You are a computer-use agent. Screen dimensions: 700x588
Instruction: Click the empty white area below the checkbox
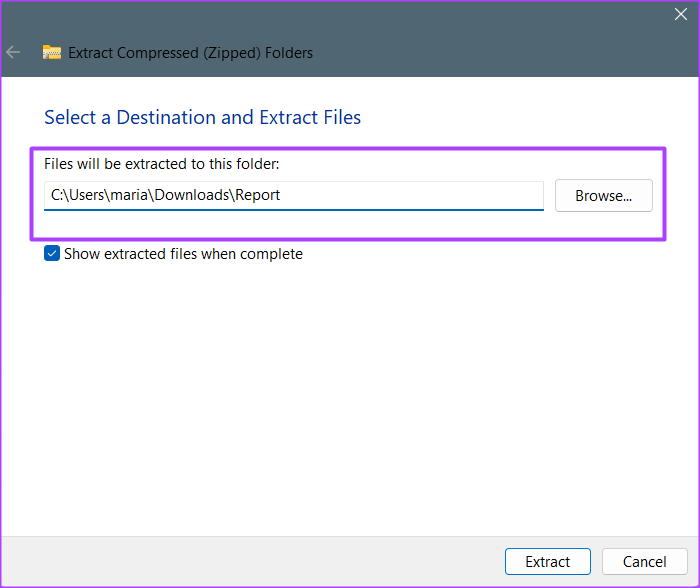[x=350, y=397]
